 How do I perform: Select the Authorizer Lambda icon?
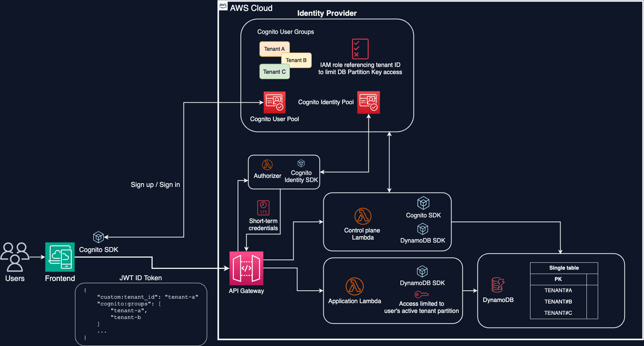(x=267, y=165)
